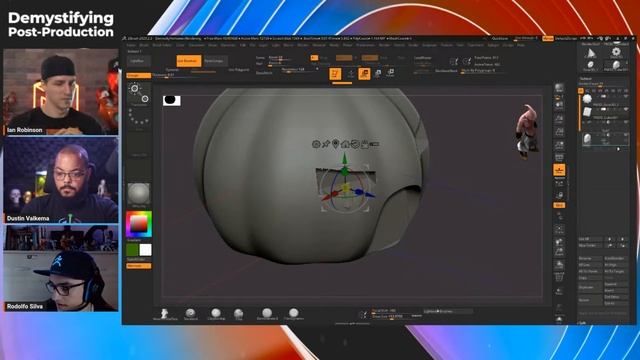Screen dimensions: 640x360
Task: Select the cone-shaped tool thumbnail in Tool palette
Action: [591, 53]
